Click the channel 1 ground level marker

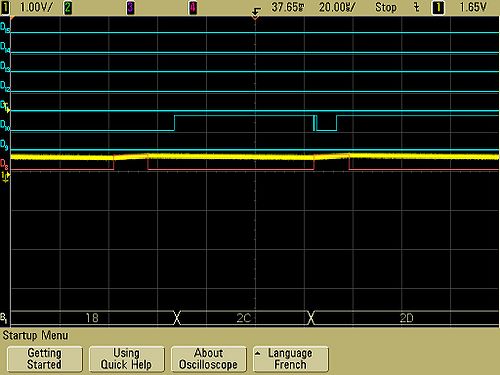click(x=5, y=176)
